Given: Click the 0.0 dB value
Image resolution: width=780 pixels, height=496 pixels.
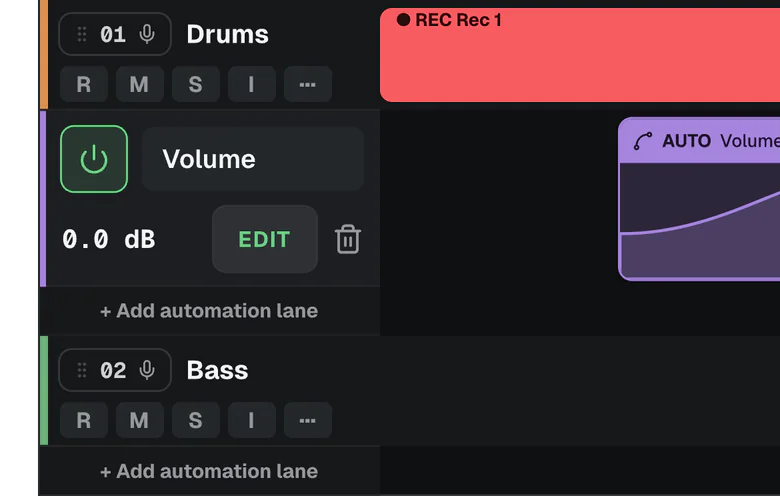Looking at the screenshot, I should (x=108, y=239).
